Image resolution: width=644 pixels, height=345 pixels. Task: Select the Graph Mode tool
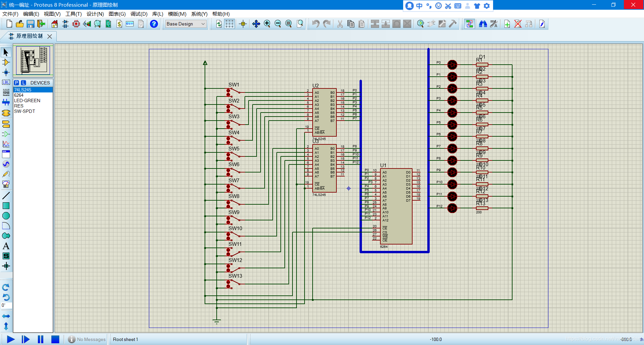(6, 144)
